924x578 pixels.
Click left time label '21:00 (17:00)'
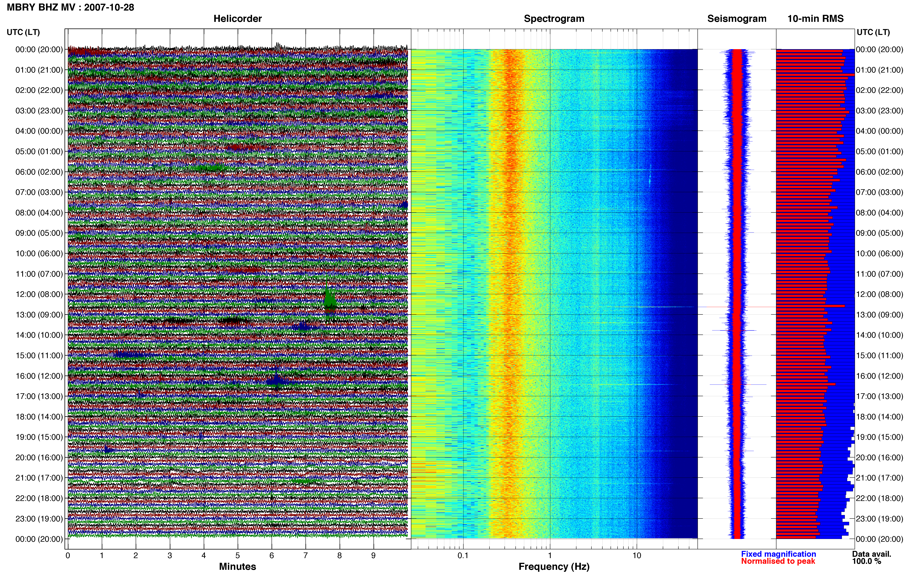tap(39, 478)
